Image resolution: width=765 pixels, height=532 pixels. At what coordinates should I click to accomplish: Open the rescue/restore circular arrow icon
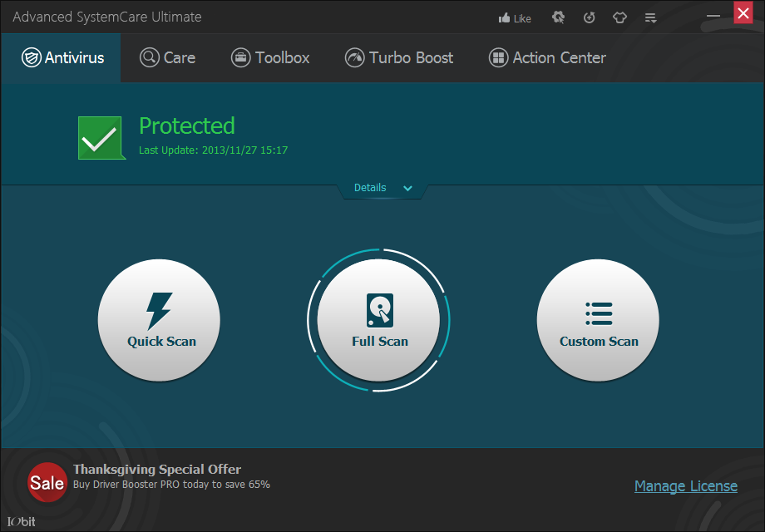(590, 18)
